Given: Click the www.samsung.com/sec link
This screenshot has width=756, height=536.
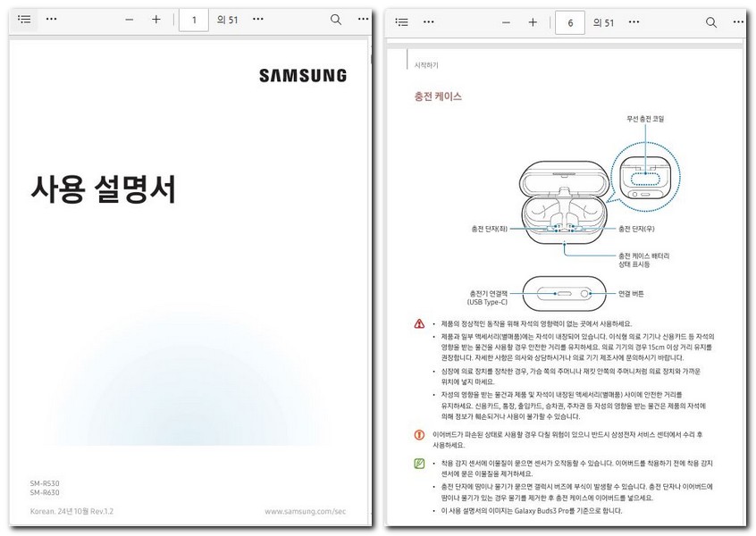Looking at the screenshot, I should pos(304,509).
